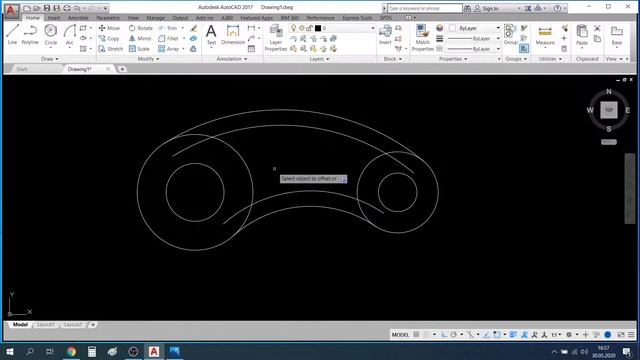Viewport: 640px width, 360px height.
Task: Click the Move command
Action: pyautogui.click(x=109, y=28)
